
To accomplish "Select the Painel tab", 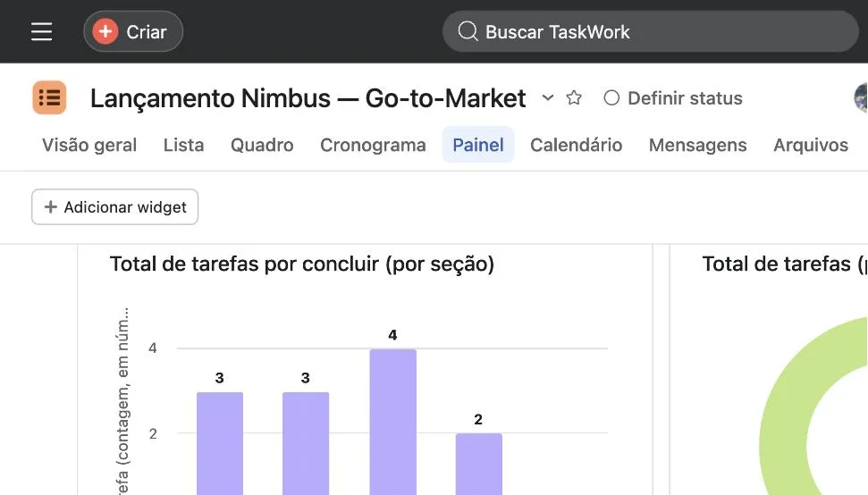I will (478, 145).
